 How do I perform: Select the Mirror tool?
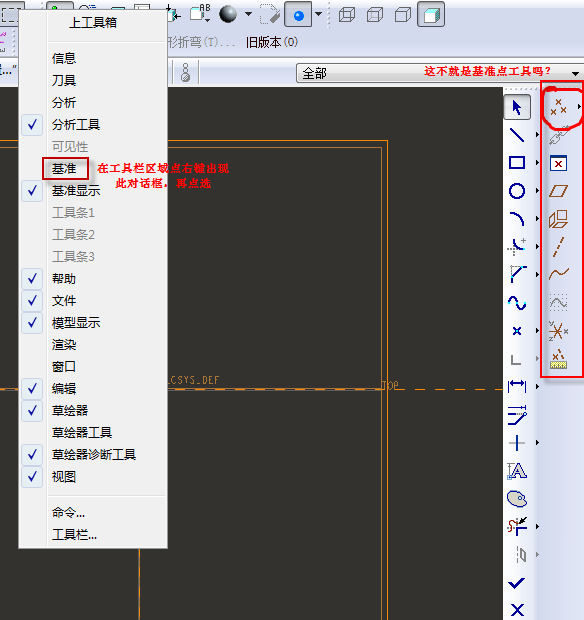point(522,555)
